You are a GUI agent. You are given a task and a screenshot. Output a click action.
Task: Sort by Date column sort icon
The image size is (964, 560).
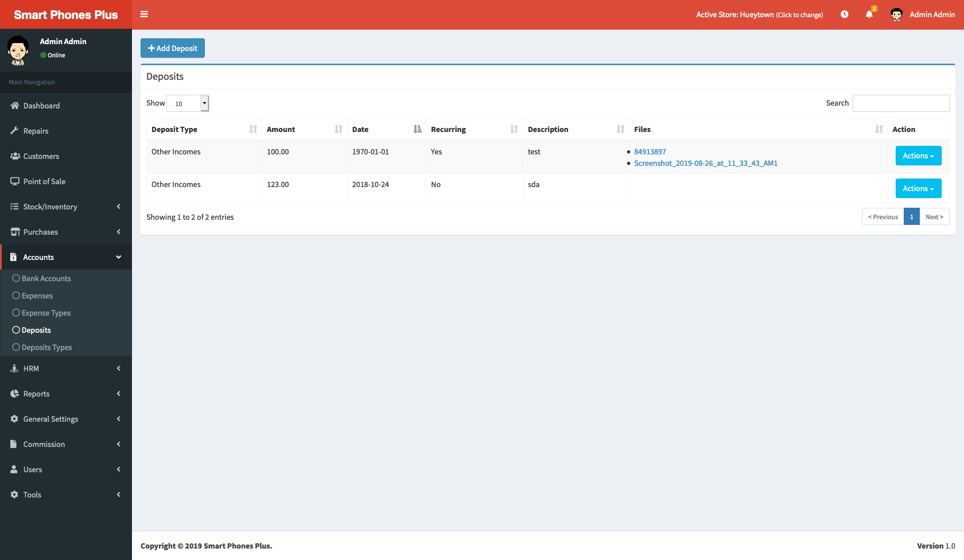tap(417, 129)
